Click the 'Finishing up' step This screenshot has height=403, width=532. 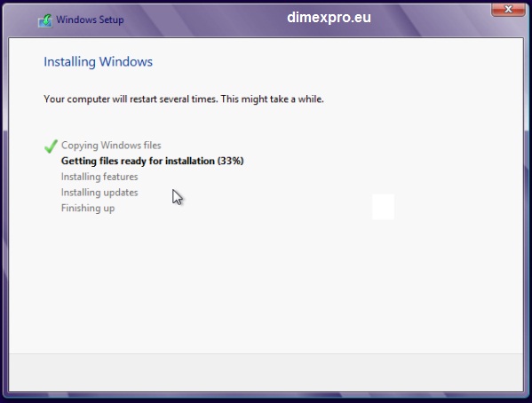88,208
